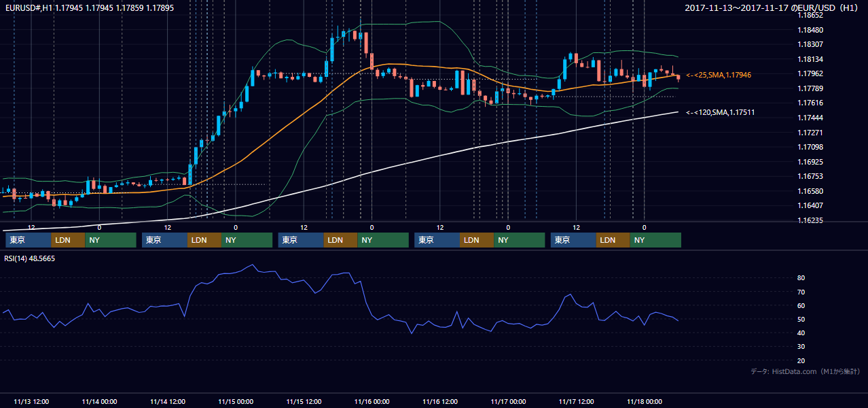Click RSI scale level 60
This screenshot has width=868, height=408.
(x=801, y=305)
